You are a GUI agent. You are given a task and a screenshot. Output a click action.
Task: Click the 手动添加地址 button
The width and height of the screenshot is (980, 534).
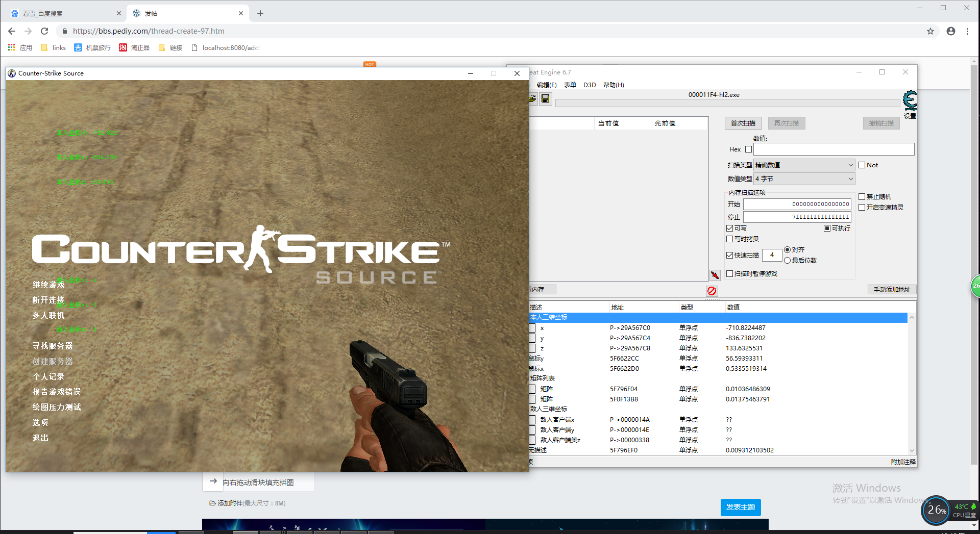tap(892, 290)
